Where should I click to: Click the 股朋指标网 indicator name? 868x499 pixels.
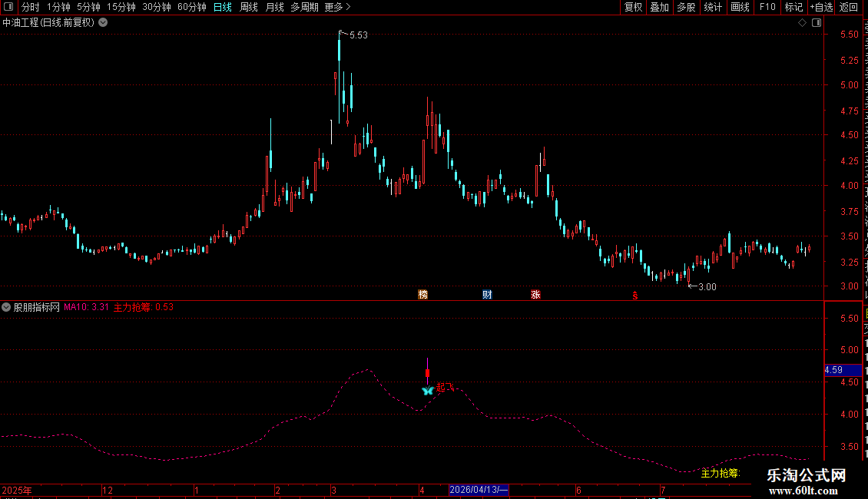(x=37, y=307)
